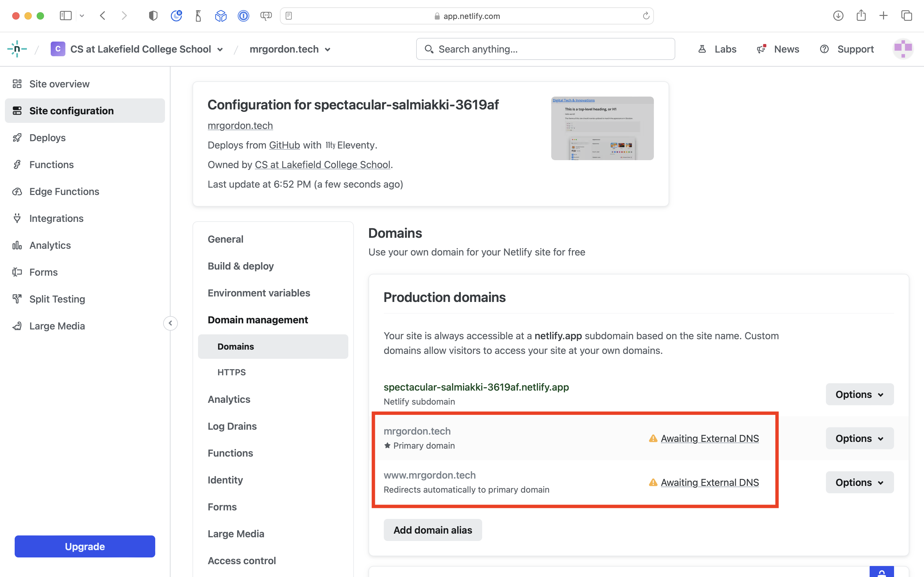Go forward with the browser forward arrow

124,16
